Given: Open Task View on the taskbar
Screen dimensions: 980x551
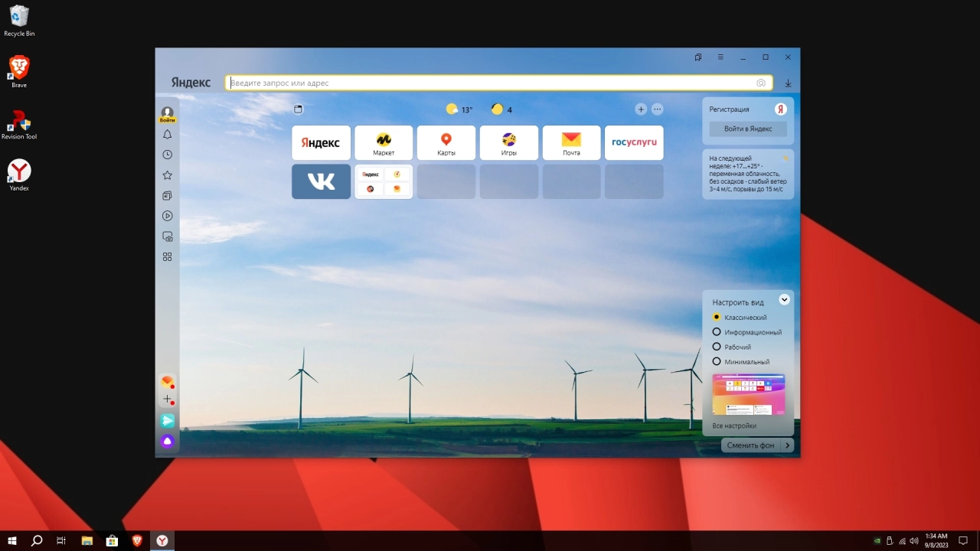Looking at the screenshot, I should 61,541.
